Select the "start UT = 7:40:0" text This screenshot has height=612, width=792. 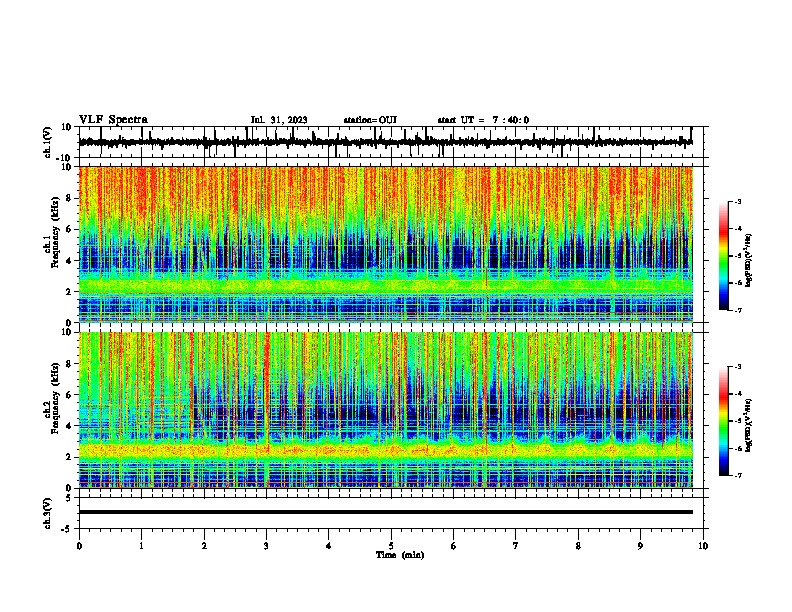pyautogui.click(x=483, y=120)
